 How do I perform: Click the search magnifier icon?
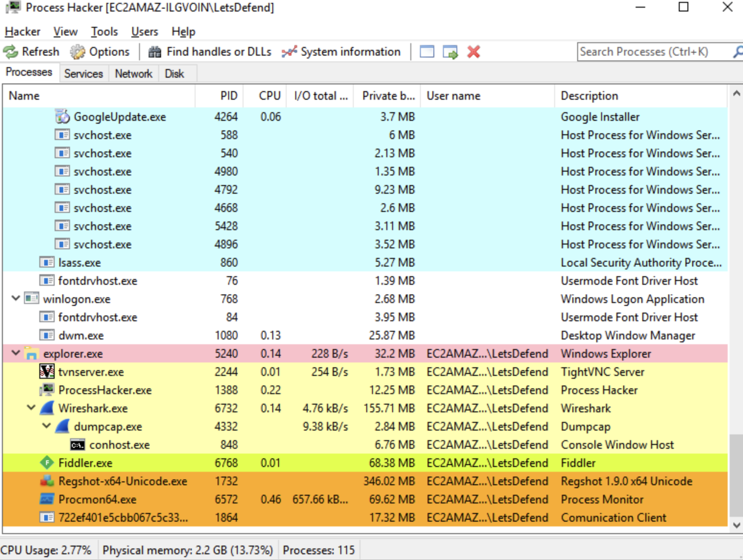point(738,52)
